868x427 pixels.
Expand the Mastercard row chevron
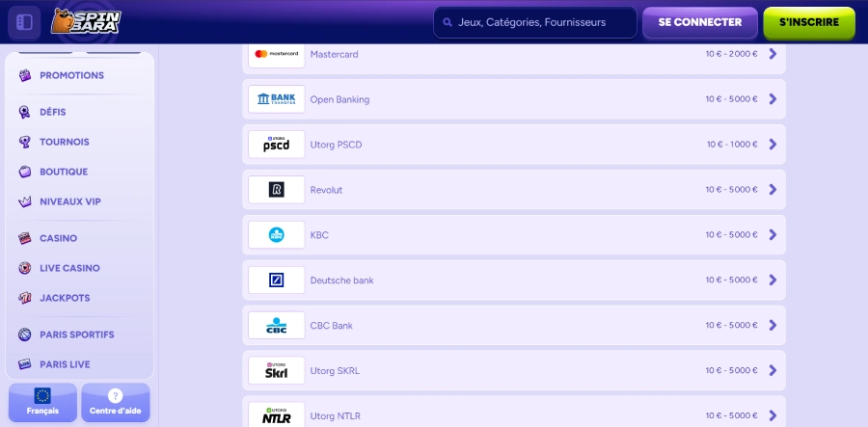pyautogui.click(x=773, y=54)
